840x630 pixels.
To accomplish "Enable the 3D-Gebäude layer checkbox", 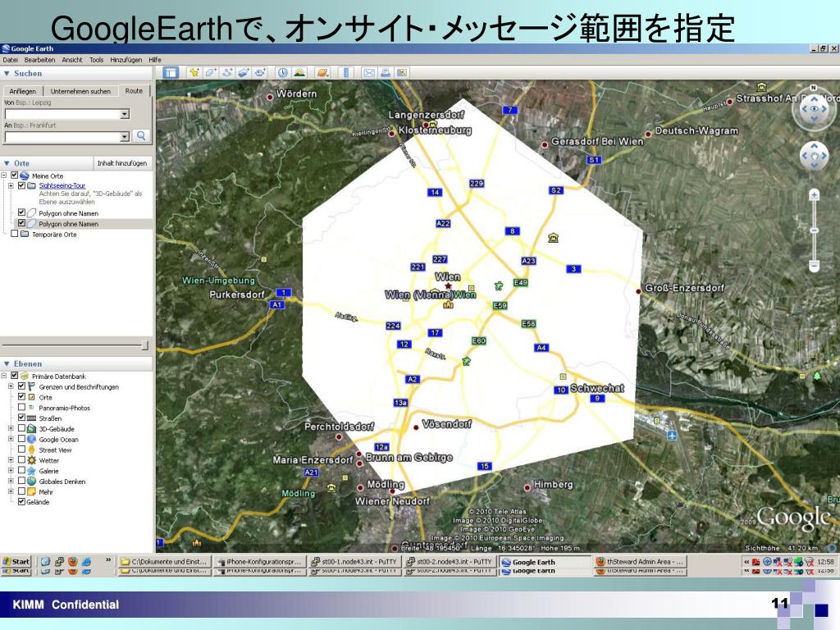I will click(21, 428).
